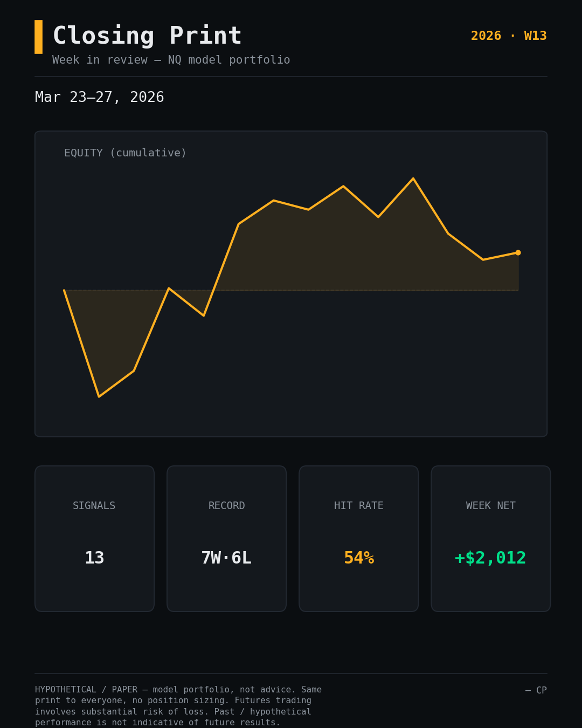
Task: Click the orange accent bar beside Closing Print
Action: 38,37
